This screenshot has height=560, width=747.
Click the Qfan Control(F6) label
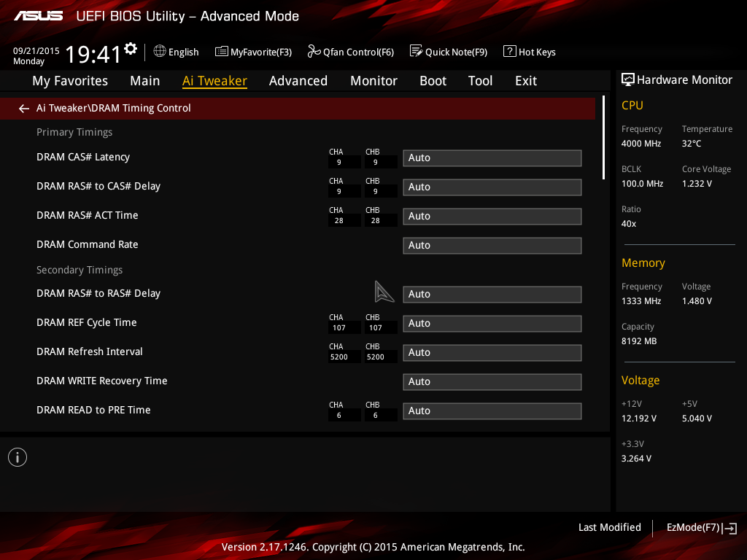coord(358,52)
